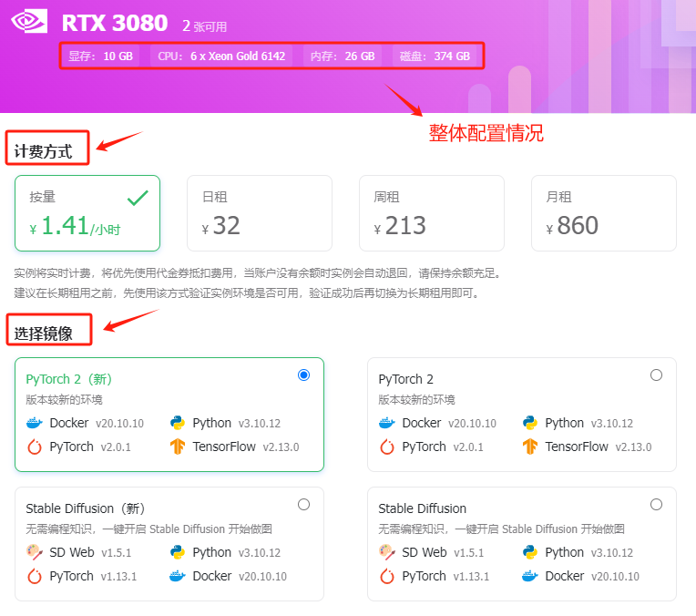Click PyTorch flame icon in PyTorch 2 card
696x616 pixels.
387,447
